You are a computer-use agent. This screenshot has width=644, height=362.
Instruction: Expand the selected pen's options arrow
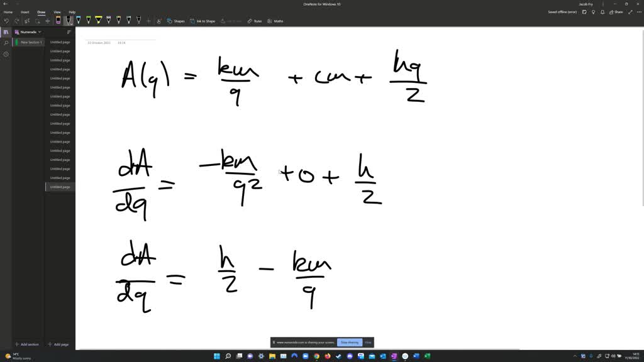71,24
